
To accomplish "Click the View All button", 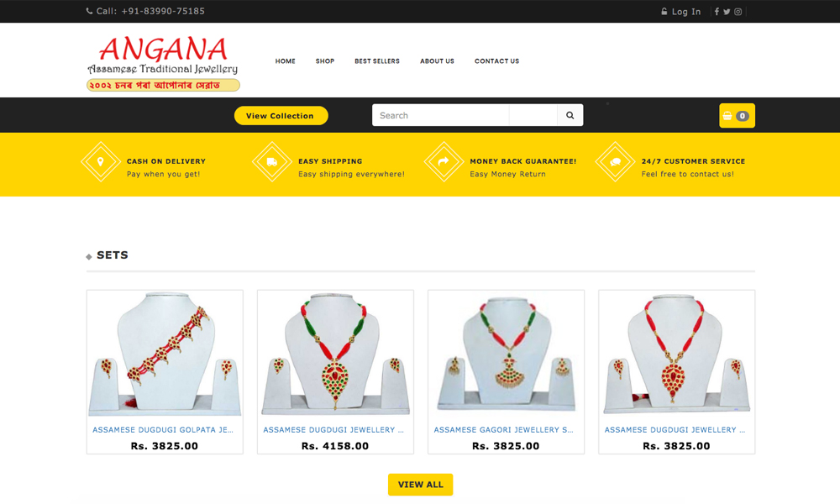I will pos(421,485).
